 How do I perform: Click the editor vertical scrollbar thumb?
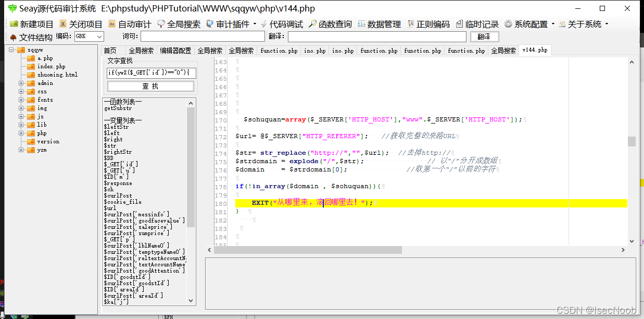632,141
